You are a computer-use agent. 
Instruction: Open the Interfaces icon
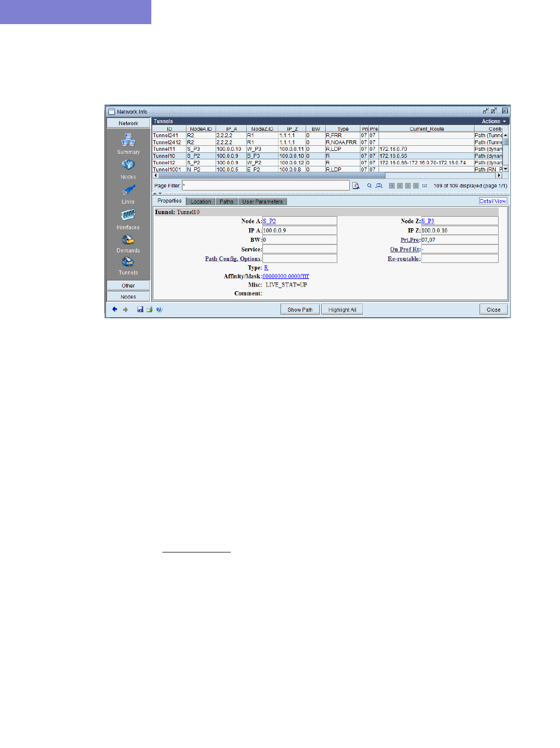(128, 215)
